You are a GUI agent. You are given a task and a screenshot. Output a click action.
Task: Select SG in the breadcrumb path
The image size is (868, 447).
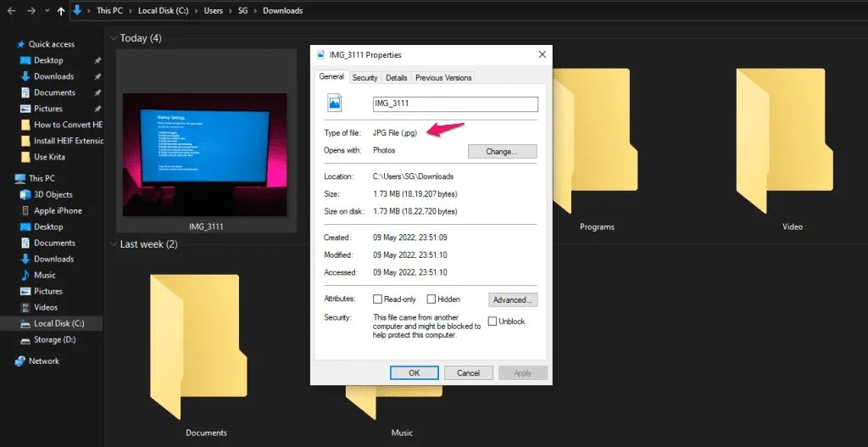coord(243,10)
